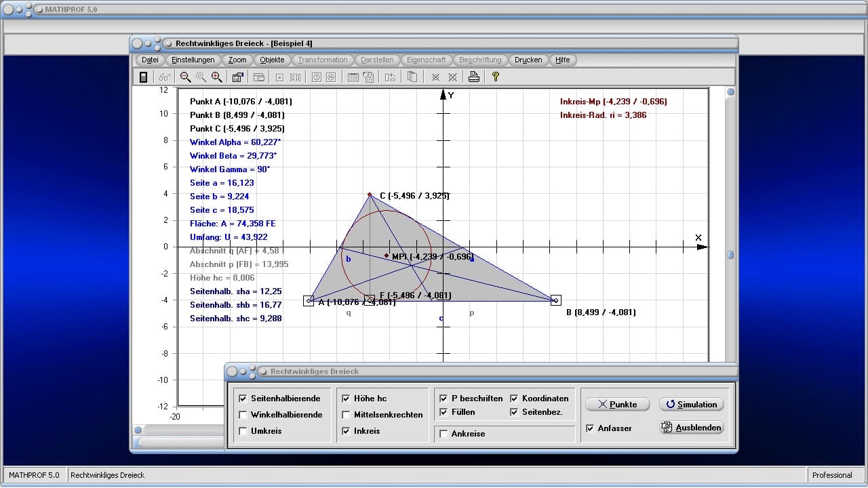Click the zoom reset magnifier icon

click(201, 77)
